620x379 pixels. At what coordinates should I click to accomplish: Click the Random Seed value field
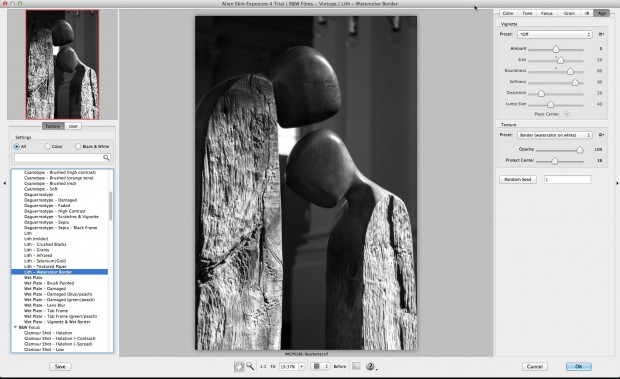coord(567,179)
